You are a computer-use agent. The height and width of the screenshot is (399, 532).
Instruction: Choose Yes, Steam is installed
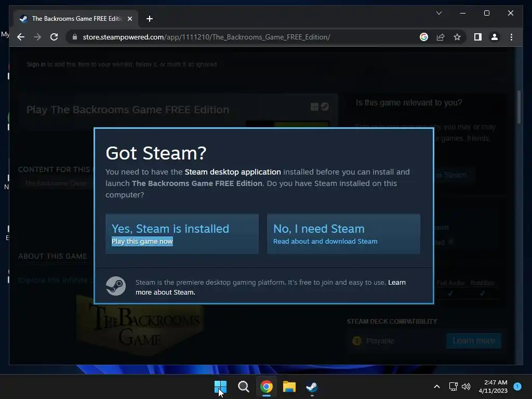[x=182, y=234]
